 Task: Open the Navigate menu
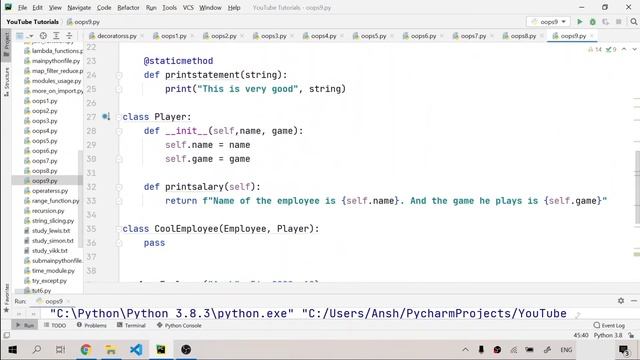tap(79, 7)
